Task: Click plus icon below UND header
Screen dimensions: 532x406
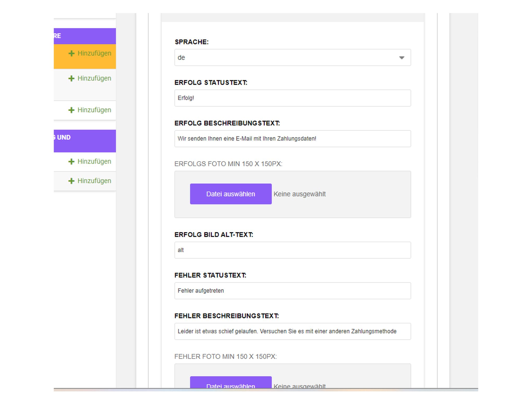Action: pos(71,162)
